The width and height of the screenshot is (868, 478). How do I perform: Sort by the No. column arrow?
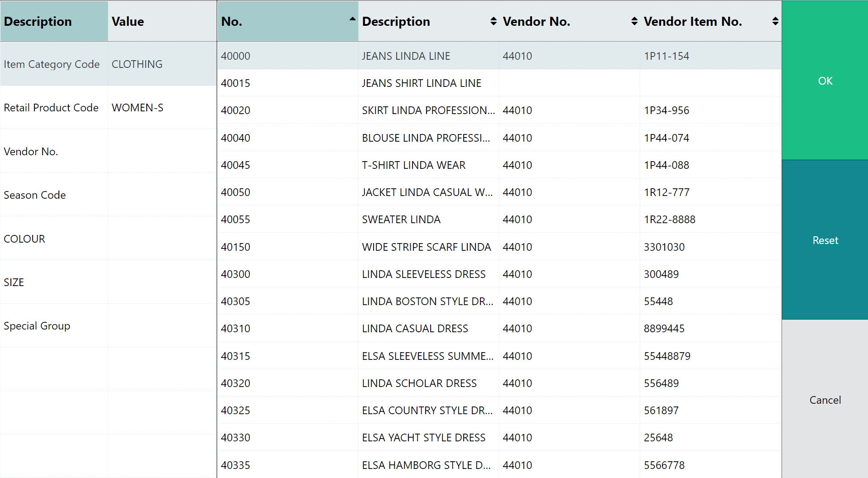coord(352,19)
